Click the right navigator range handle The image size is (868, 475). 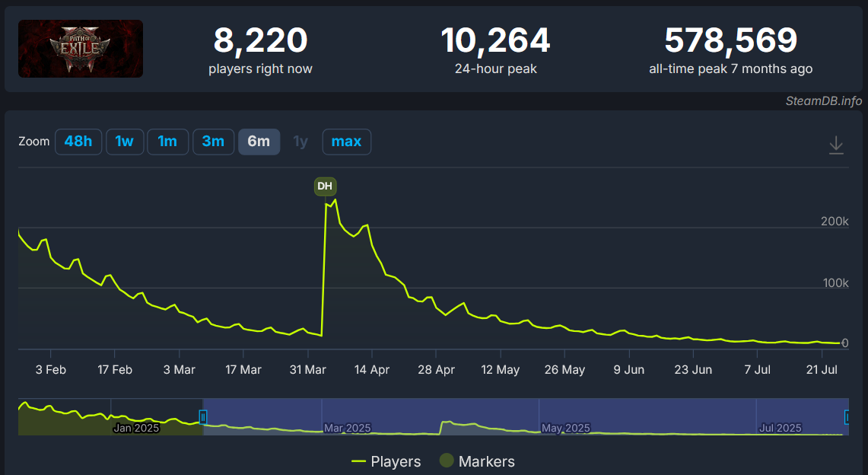click(847, 417)
